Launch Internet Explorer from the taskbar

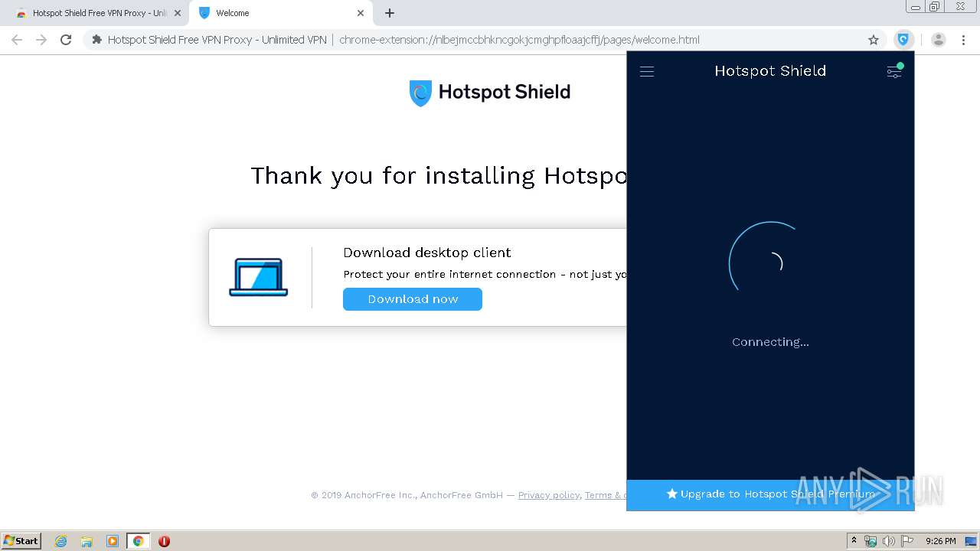(60, 541)
